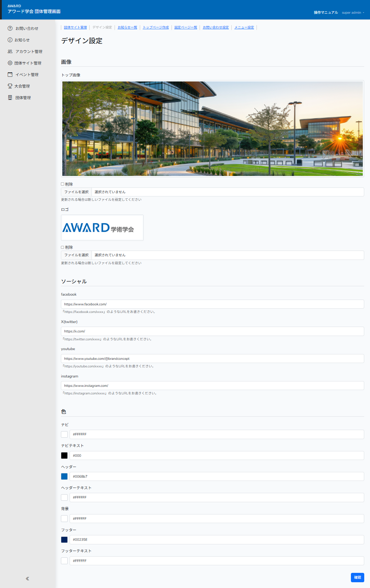This screenshot has height=588, width=370.
Task: Open the 操作マニュアル link in header
Action: [x=326, y=13]
